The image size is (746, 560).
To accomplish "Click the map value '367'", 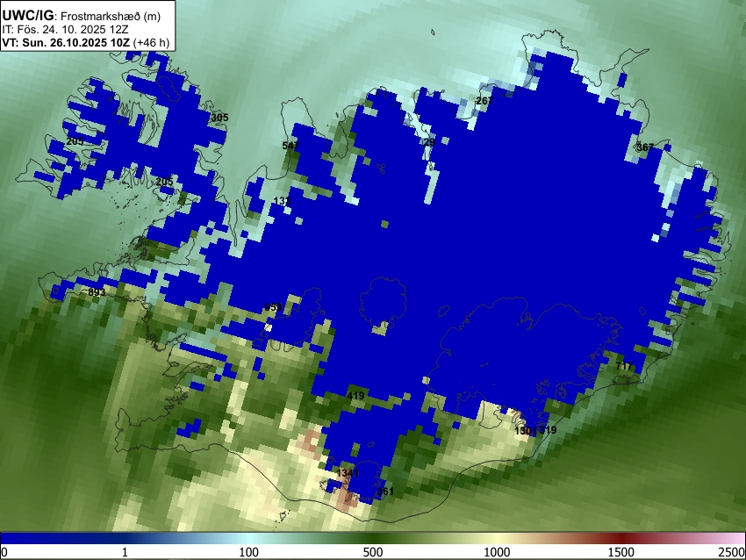I will coord(645,147).
